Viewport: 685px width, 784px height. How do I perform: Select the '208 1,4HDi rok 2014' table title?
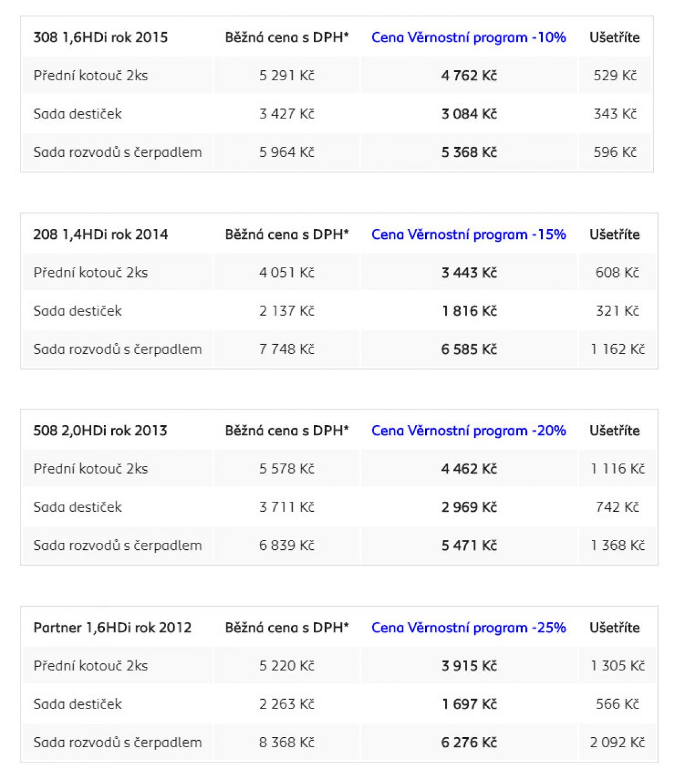(x=101, y=235)
